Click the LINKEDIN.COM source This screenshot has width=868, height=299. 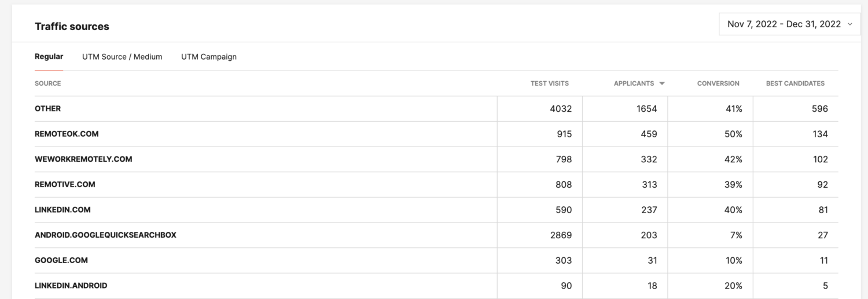coord(62,210)
